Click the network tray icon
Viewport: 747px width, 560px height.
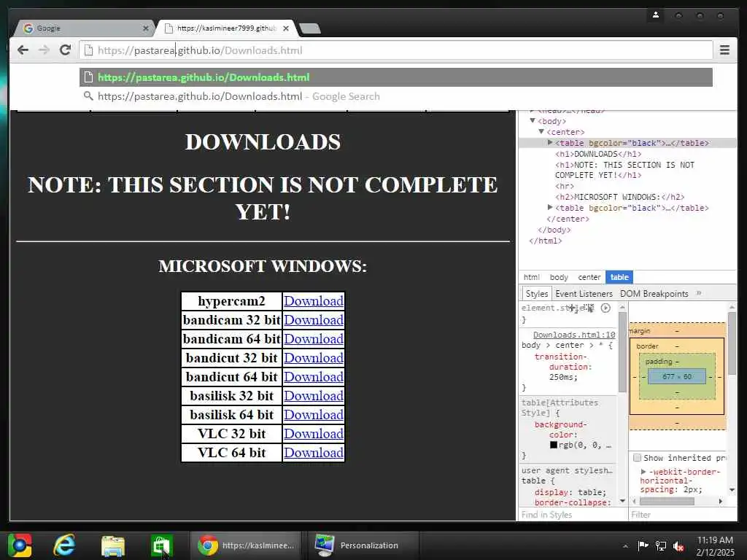pos(661,545)
